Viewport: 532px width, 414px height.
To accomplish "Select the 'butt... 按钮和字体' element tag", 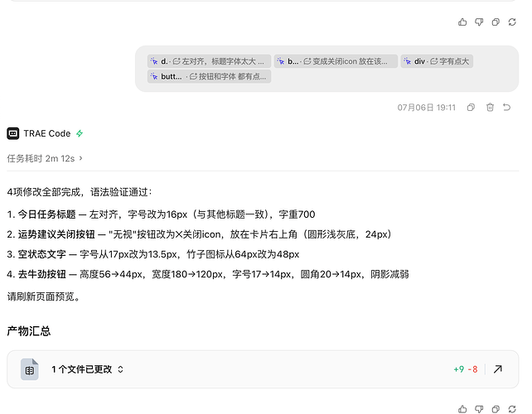I will tap(209, 77).
